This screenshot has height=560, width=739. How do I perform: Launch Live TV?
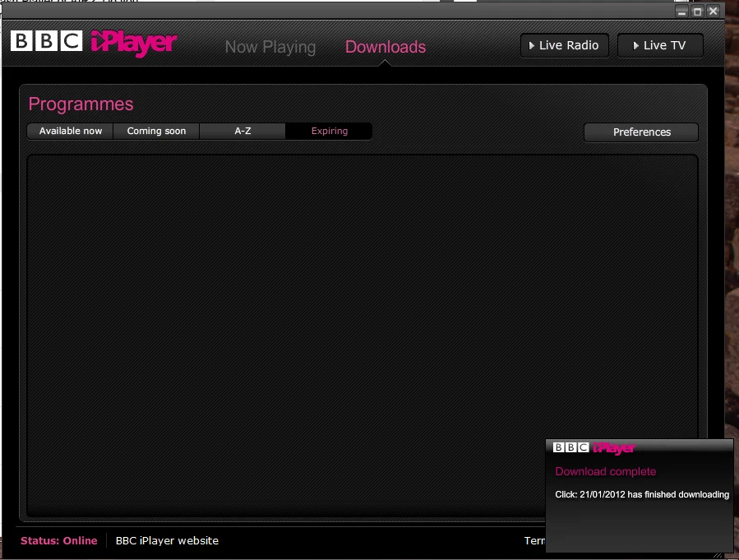(x=660, y=45)
